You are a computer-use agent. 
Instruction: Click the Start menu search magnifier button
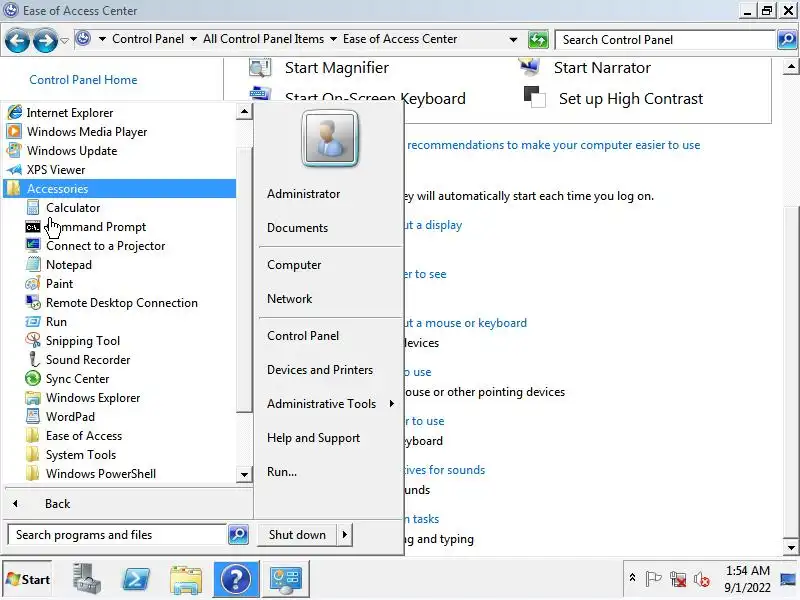coord(238,535)
